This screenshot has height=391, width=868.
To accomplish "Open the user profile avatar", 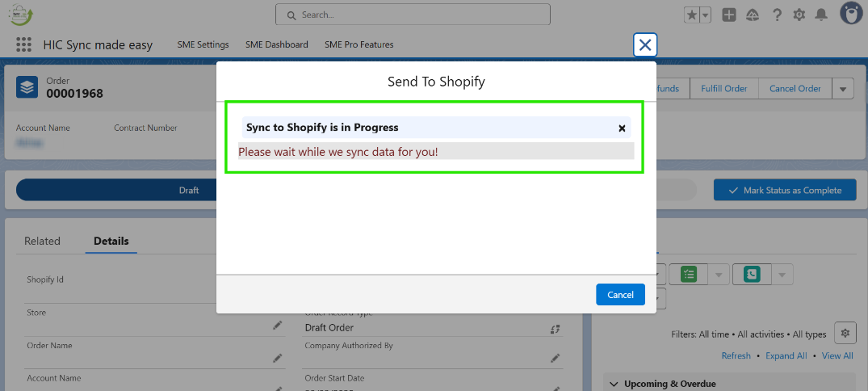I will coord(850,14).
